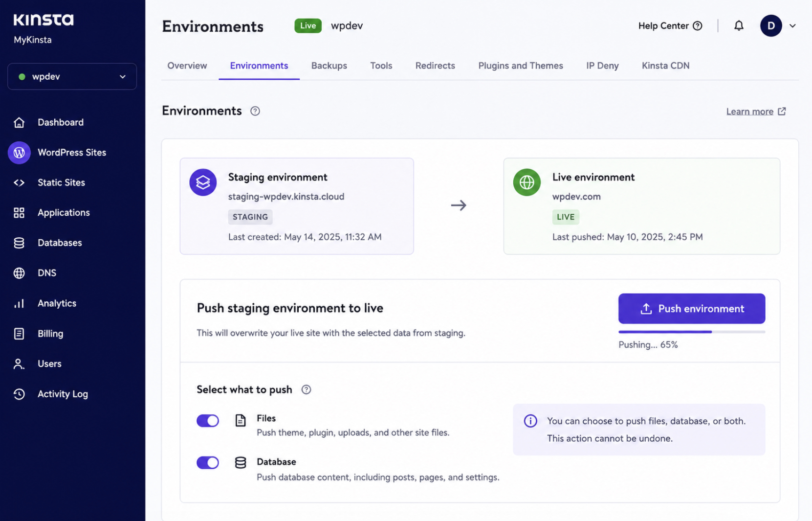Click the user avatar D
The image size is (812, 521).
point(771,25)
